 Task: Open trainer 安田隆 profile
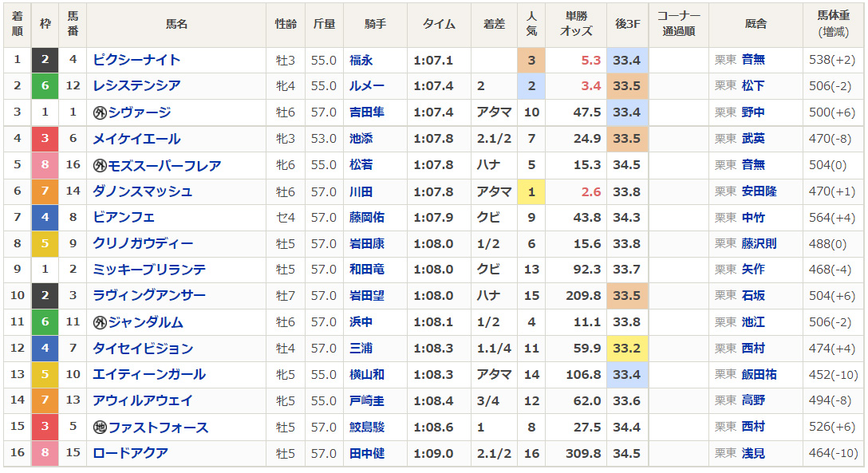pos(759,191)
